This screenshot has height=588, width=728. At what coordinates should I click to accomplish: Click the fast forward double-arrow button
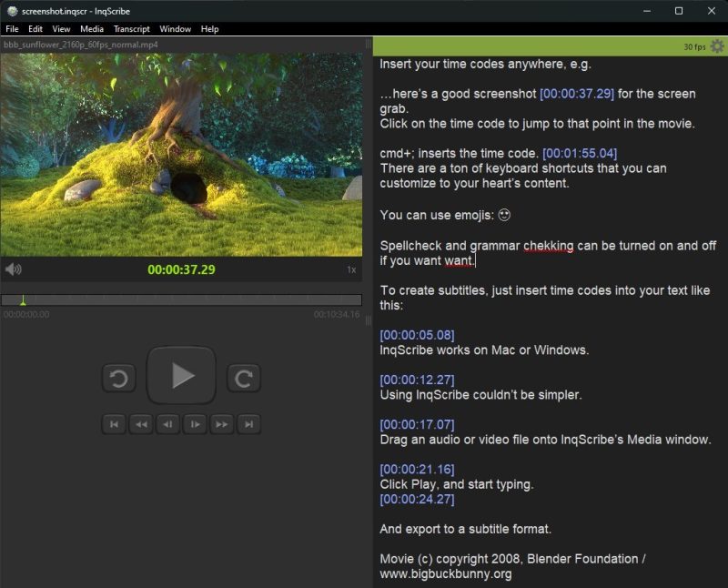point(221,423)
